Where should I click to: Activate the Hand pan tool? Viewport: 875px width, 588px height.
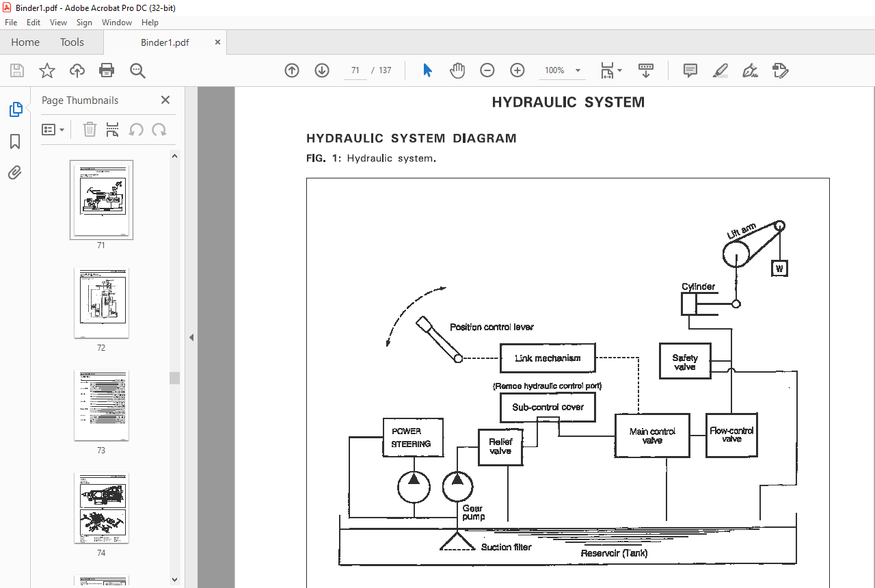click(457, 70)
